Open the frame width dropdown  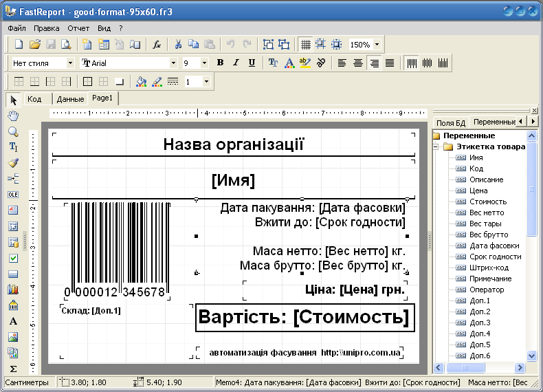click(206, 82)
